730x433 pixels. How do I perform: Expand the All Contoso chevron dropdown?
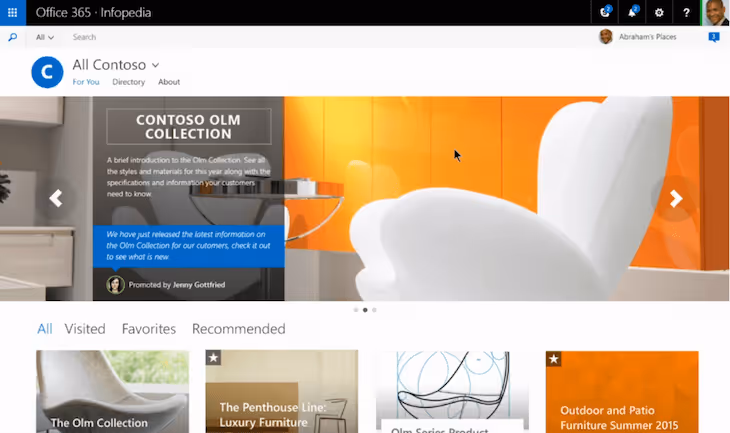coord(155,65)
